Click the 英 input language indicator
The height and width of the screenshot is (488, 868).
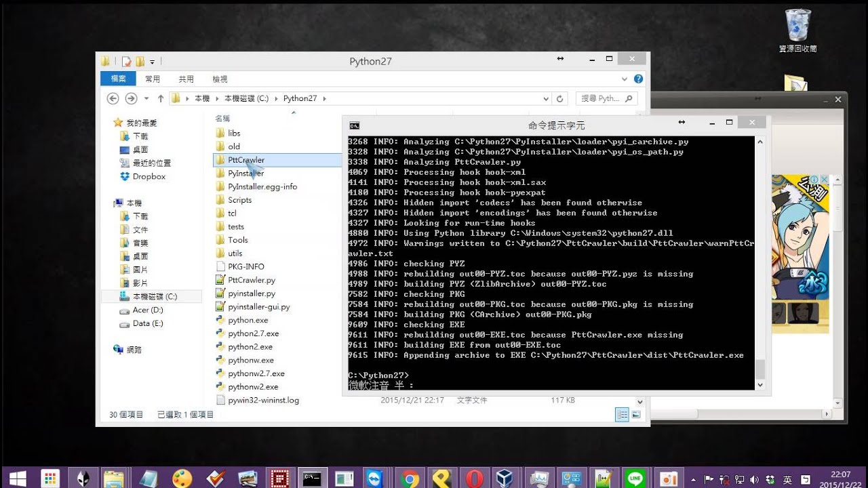787,480
